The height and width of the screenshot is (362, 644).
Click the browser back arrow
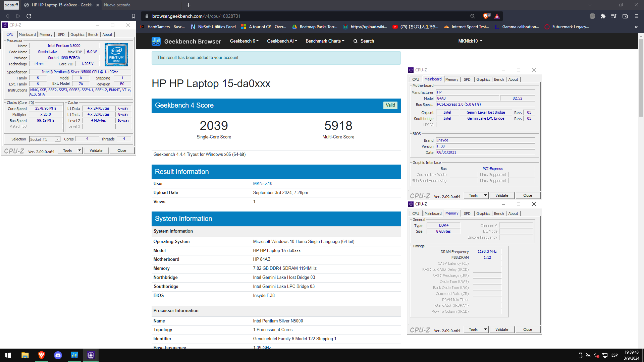pyautogui.click(x=7, y=16)
